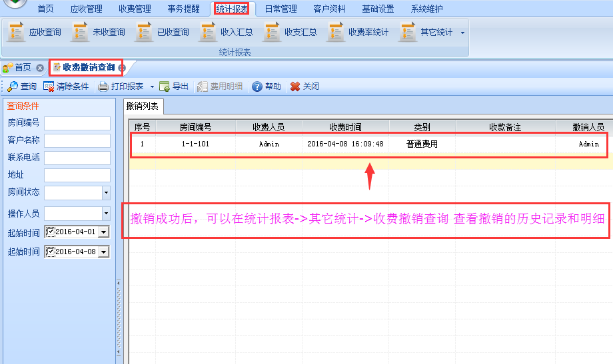613x364 pixels.
Task: Sort by the 房间编号 column header
Action: click(195, 127)
